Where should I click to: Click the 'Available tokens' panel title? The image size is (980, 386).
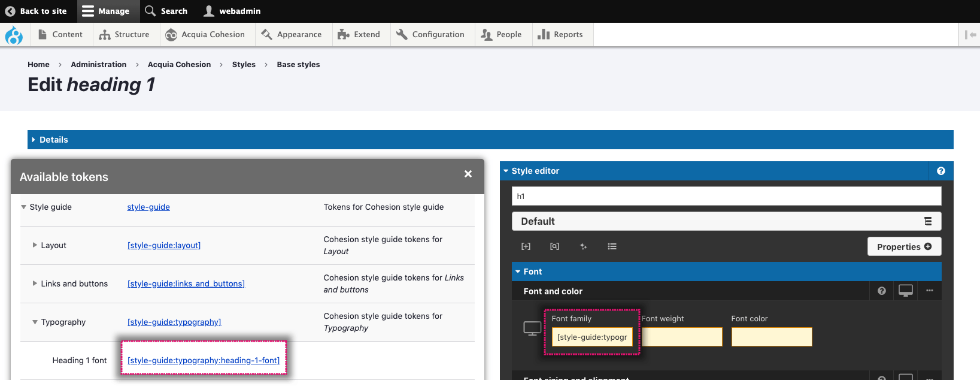[64, 177]
